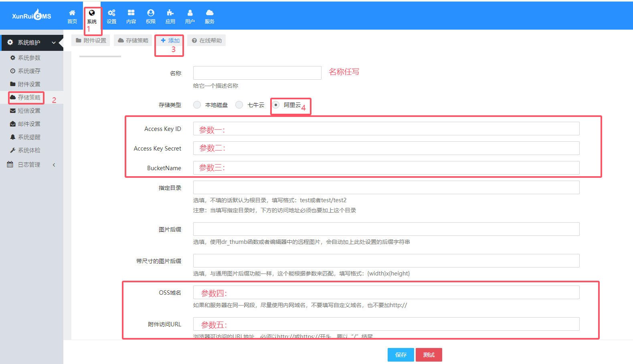The width and height of the screenshot is (633, 364).
Task: Click the folder icon beside sidebar 附件设置
Action: point(13,84)
